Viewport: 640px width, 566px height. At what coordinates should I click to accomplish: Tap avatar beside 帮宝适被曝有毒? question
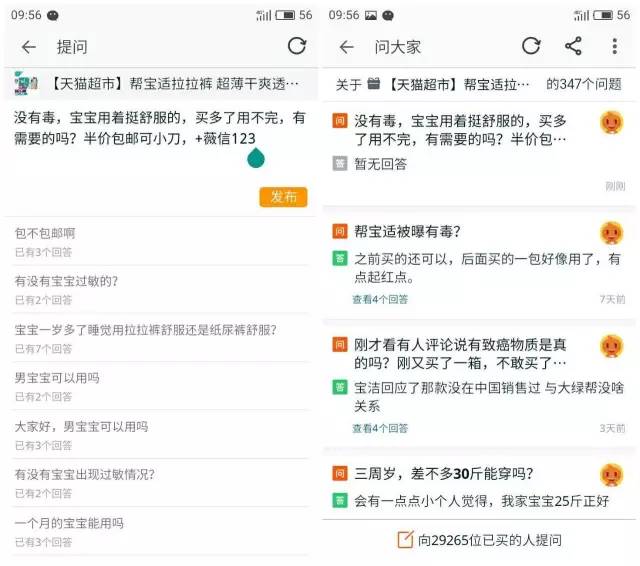(x=611, y=233)
